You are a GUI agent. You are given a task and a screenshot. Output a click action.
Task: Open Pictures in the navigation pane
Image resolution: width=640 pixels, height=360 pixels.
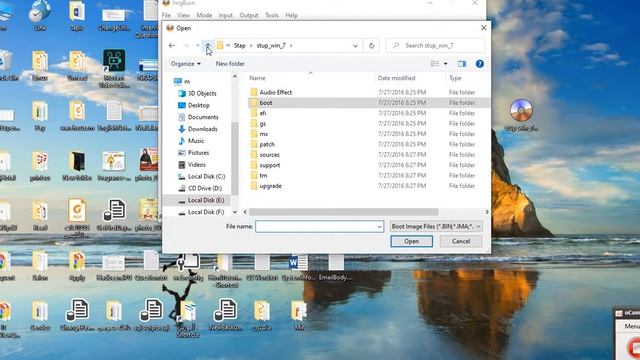(x=194, y=152)
